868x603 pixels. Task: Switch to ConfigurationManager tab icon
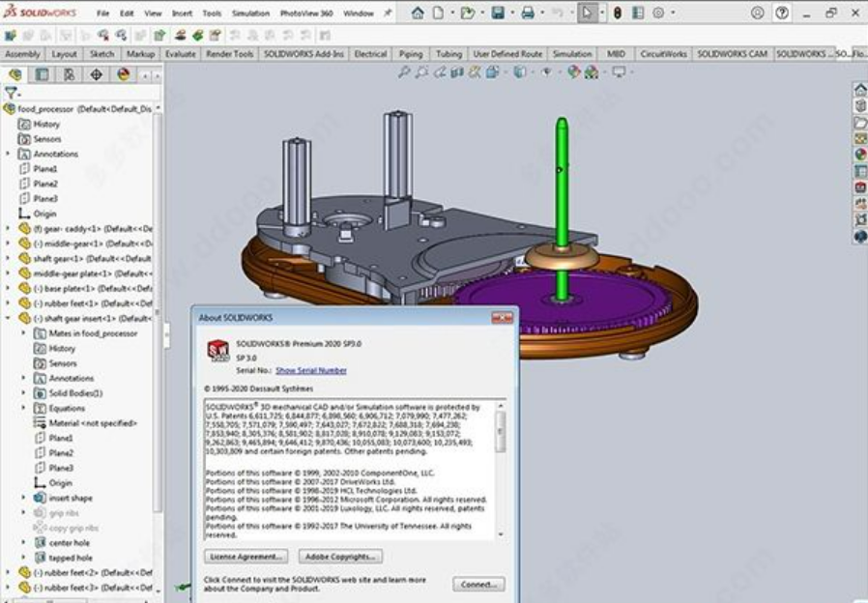click(x=70, y=74)
